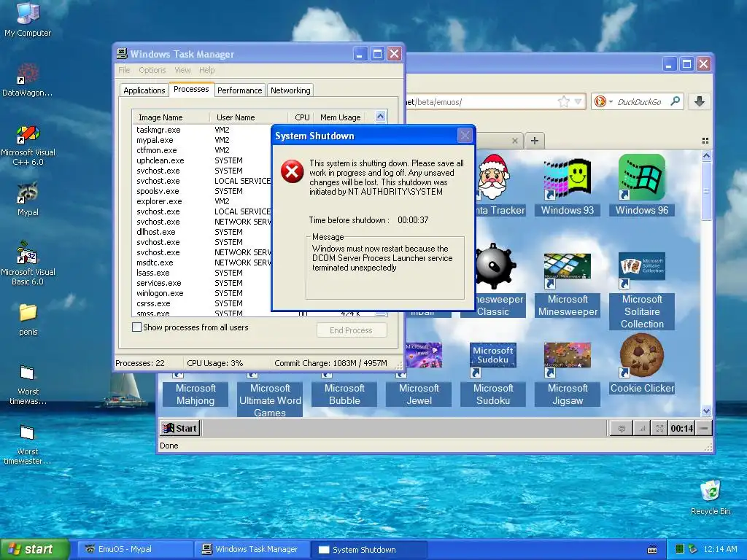
Task: Click the browser tab groups grid icon
Action: point(705,141)
